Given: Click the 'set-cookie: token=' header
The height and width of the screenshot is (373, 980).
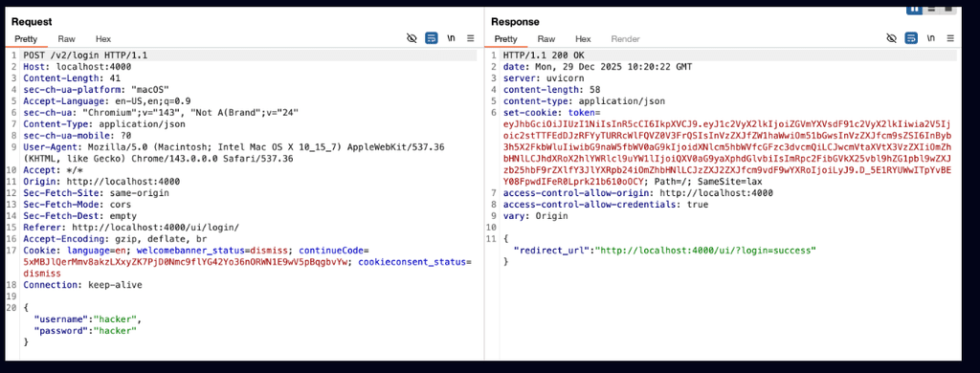Looking at the screenshot, I should coord(551,113).
